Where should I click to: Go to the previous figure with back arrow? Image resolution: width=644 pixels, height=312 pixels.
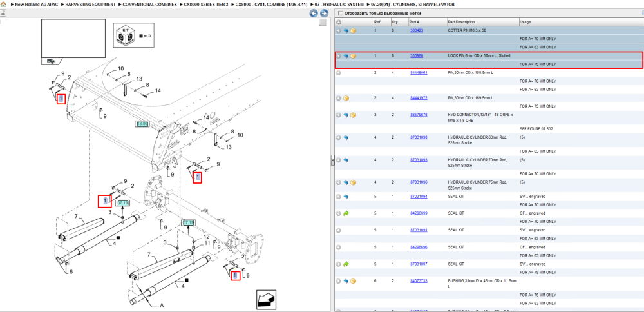314,14
